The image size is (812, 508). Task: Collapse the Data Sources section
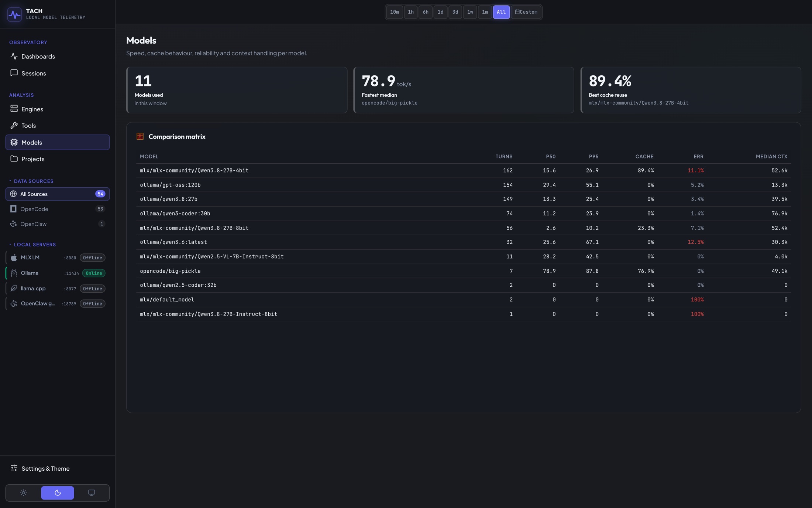[x=31, y=181]
